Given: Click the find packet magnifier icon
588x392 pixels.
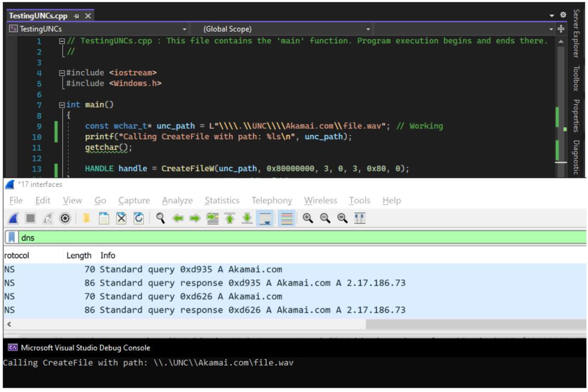Looking at the screenshot, I should coord(161,219).
